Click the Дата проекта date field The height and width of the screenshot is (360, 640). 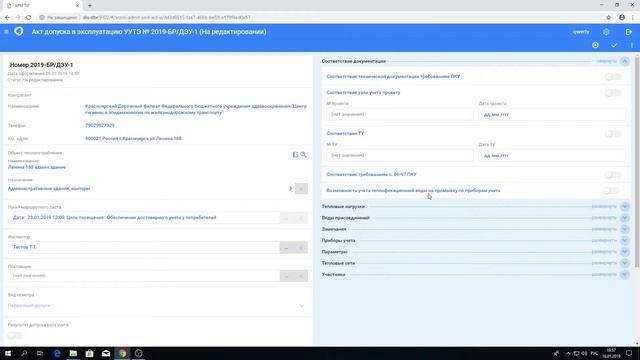pyautogui.click(x=552, y=115)
